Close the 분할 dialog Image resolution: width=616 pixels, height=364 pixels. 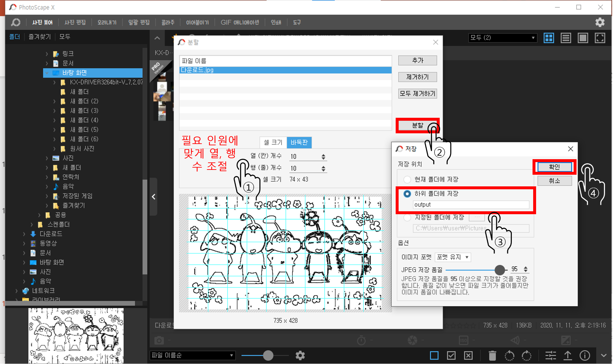click(435, 42)
